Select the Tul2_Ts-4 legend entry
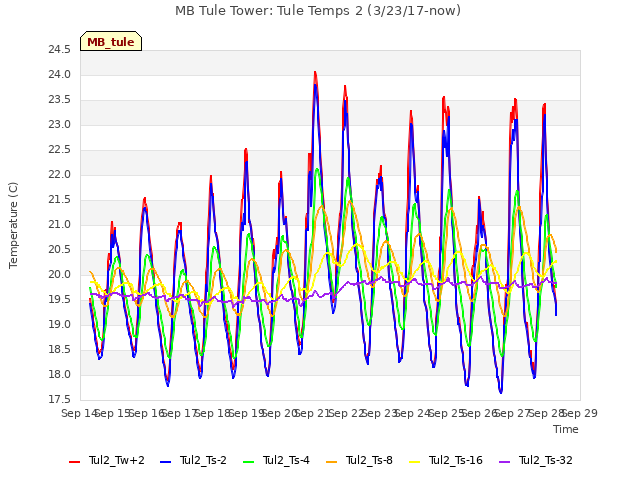This screenshot has width=640, height=480. click(x=276, y=460)
